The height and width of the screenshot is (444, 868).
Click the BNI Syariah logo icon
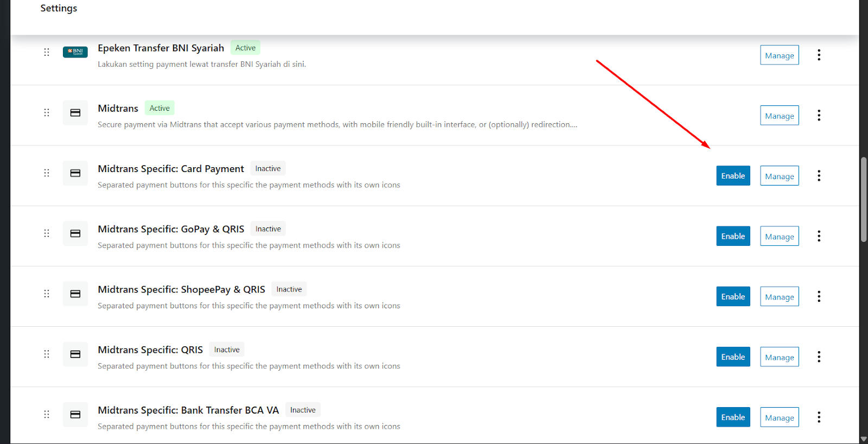click(x=75, y=52)
